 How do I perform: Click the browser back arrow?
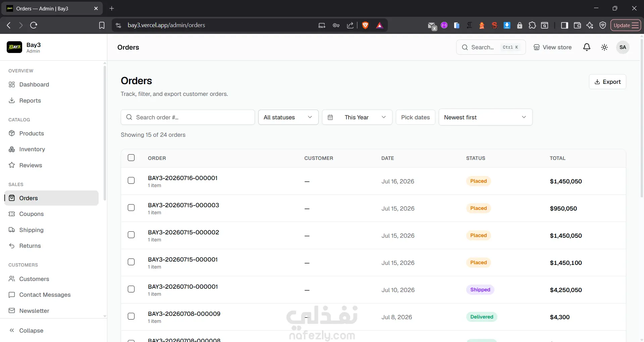(x=9, y=25)
